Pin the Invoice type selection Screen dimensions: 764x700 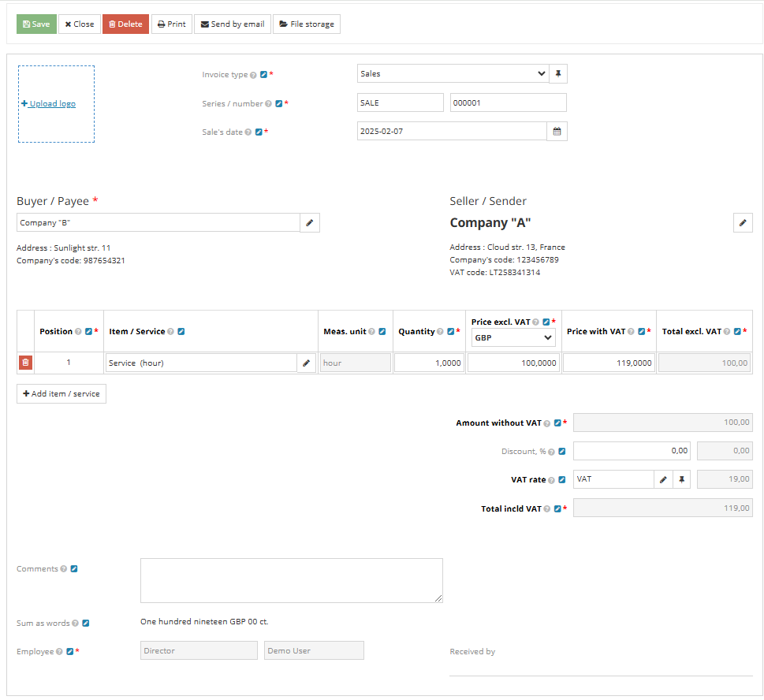557,73
